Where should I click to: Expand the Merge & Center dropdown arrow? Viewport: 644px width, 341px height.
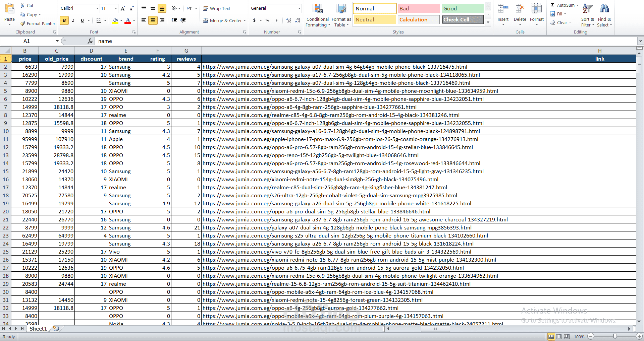tap(245, 20)
